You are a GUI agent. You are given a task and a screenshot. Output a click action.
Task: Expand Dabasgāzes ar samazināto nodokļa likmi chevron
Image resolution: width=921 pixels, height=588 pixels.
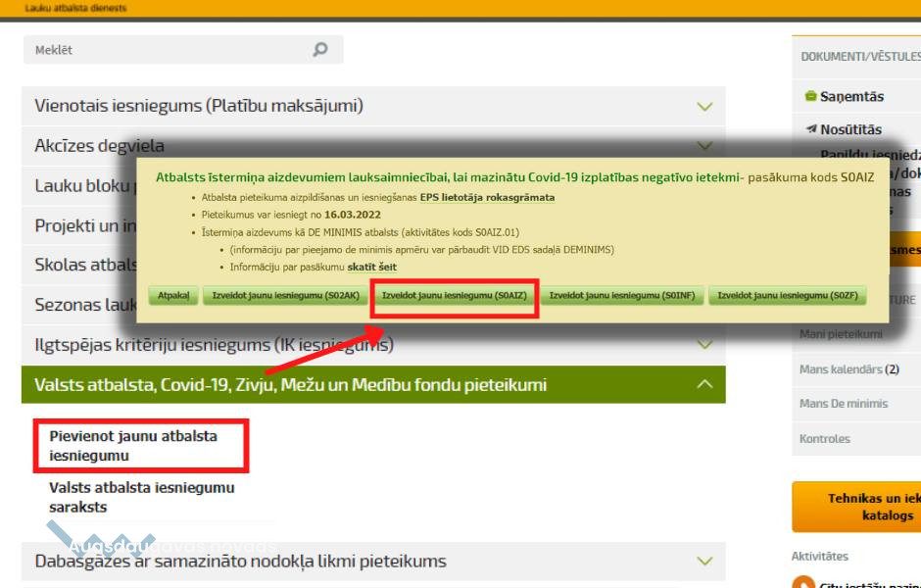point(703,562)
